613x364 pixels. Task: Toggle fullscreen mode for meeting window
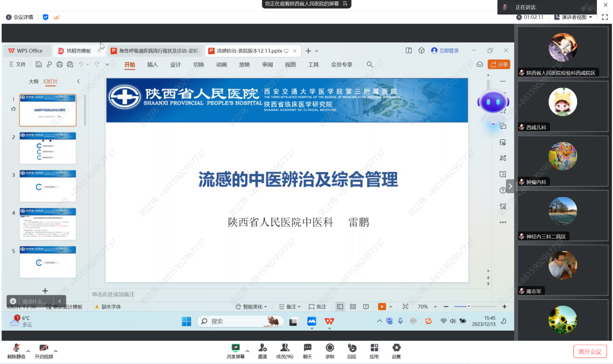tap(605, 17)
